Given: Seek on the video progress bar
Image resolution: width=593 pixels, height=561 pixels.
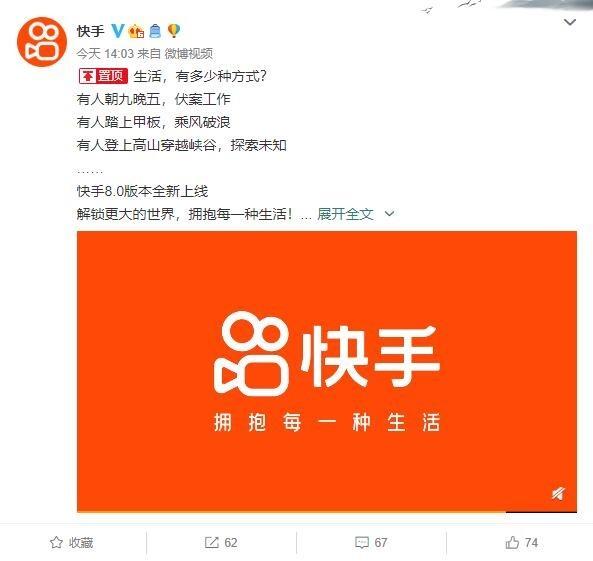Looking at the screenshot, I should tap(327, 512).
